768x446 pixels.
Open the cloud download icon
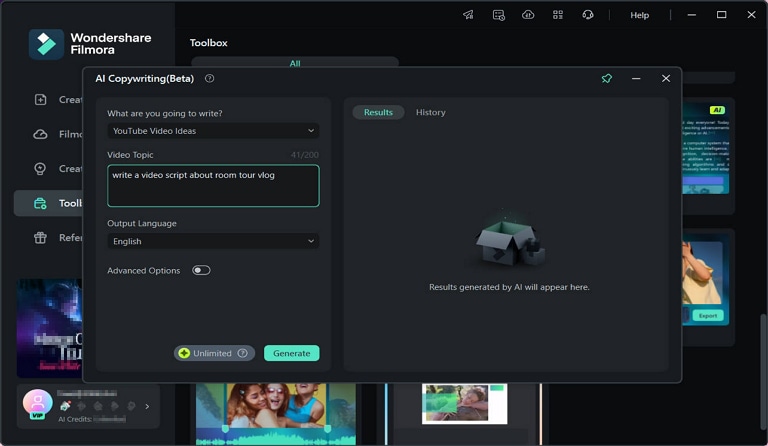(x=528, y=15)
